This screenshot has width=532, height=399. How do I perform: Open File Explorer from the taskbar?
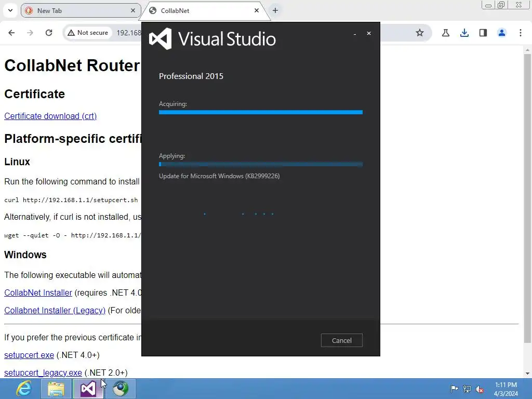[56, 389]
